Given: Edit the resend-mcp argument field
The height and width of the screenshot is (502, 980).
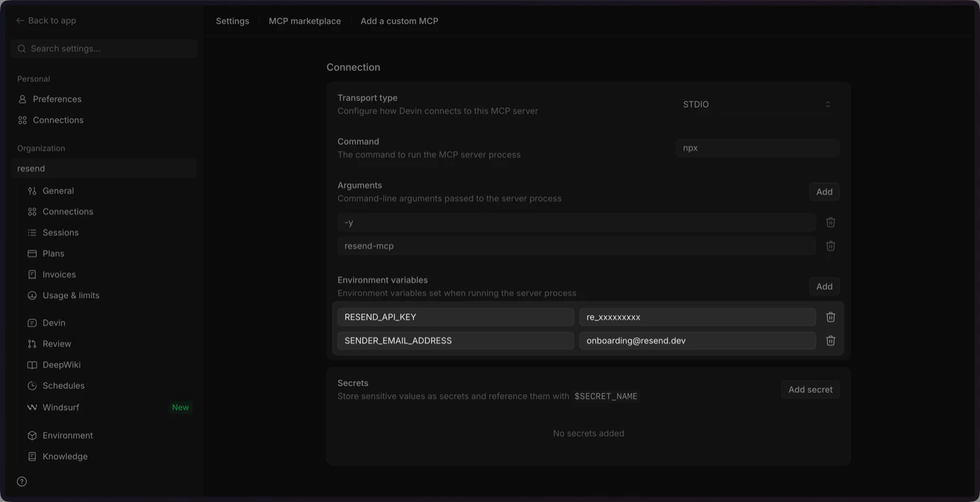Looking at the screenshot, I should pos(576,246).
